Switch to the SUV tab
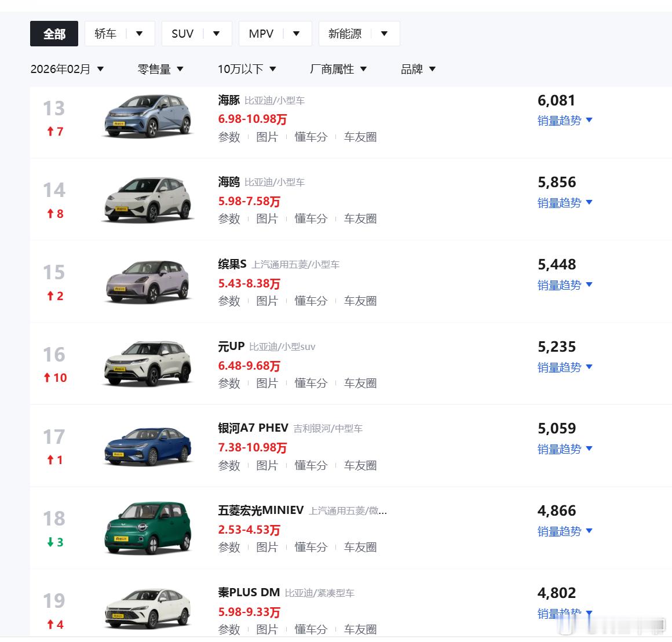672x642 pixels. click(182, 34)
